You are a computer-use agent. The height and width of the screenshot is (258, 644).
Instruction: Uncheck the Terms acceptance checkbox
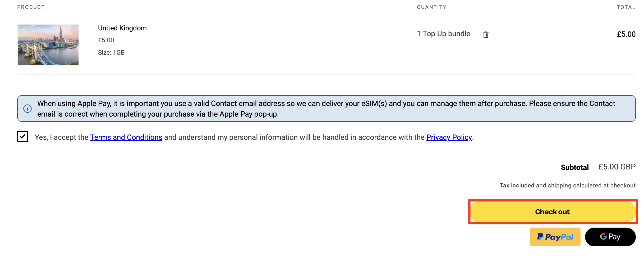coord(23,136)
